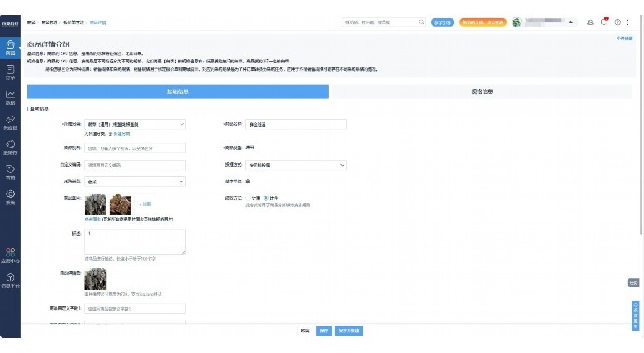Viewport: 644px width, 353px height.
Task: Switch to the 规格信息 tab
Action: 482,92
